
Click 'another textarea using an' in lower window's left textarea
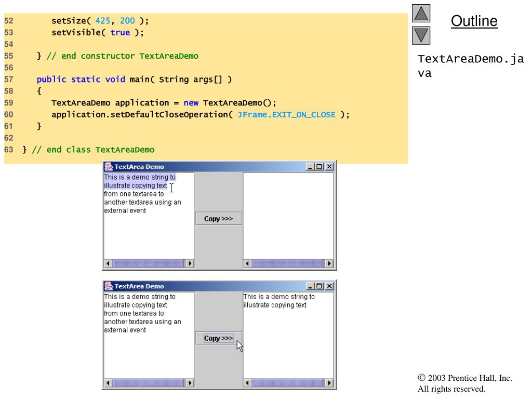coord(142,322)
